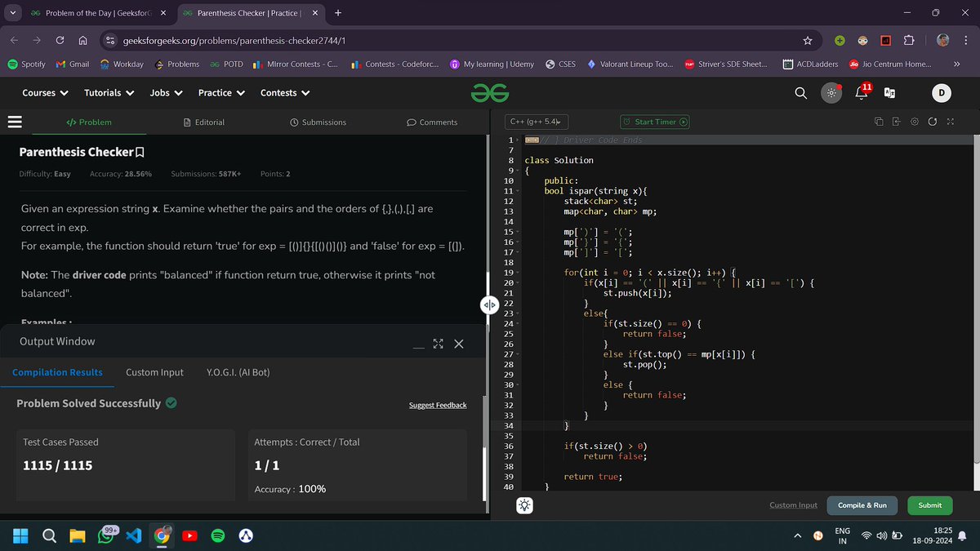This screenshot has width=980, height=551.
Task: Open the Tutorials dropdown menu
Action: click(109, 93)
